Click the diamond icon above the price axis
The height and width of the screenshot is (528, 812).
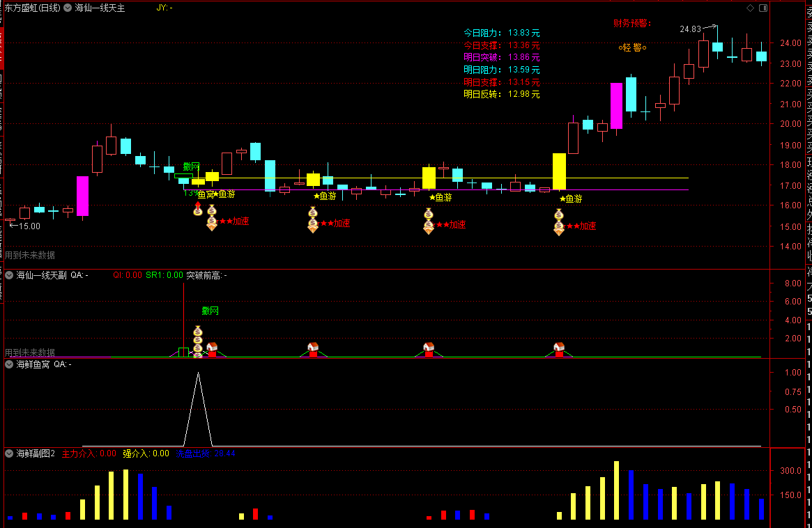(750, 8)
